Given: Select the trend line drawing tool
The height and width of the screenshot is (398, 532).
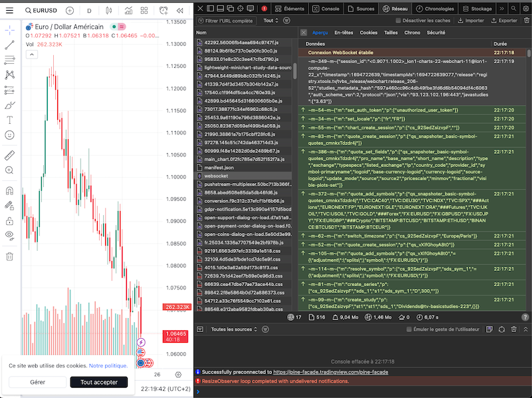Looking at the screenshot, I should [x=9, y=45].
